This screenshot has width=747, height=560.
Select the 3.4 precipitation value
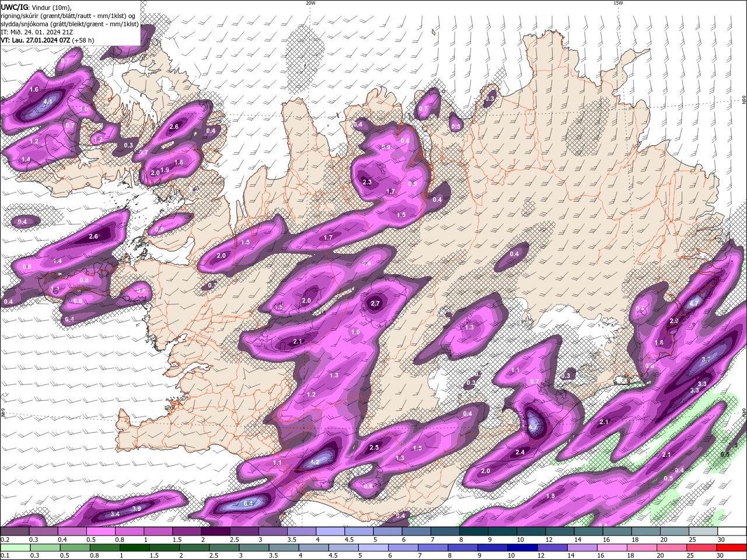click(x=115, y=514)
